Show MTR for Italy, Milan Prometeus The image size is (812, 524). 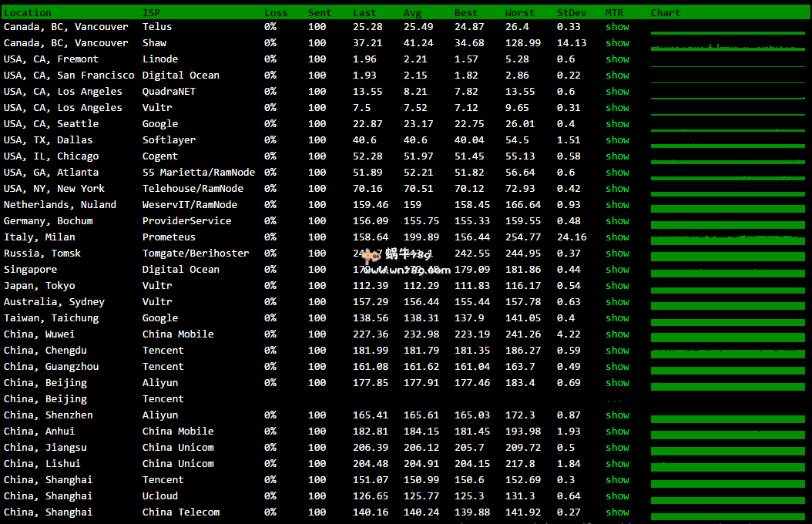tap(617, 237)
